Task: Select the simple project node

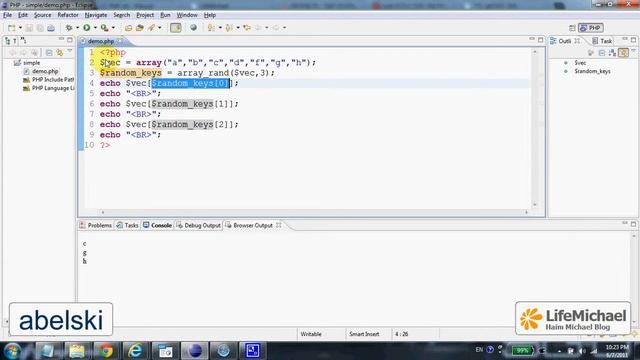Action: (x=31, y=63)
